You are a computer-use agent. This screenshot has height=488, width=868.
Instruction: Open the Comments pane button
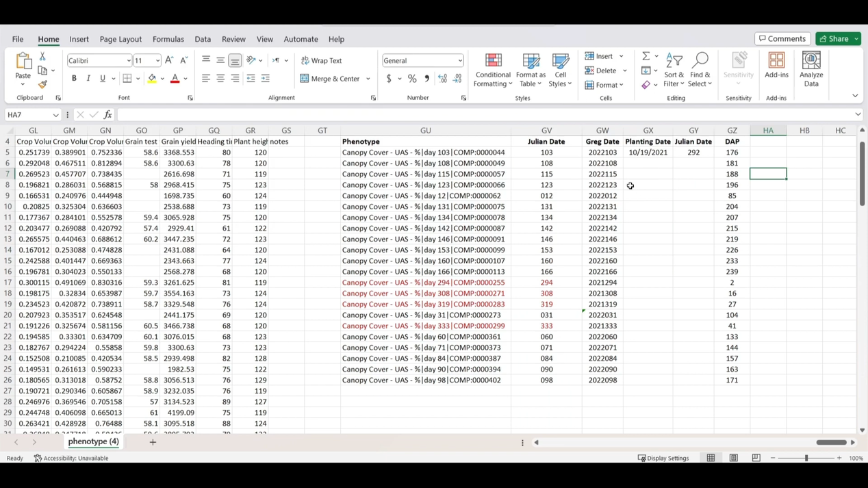[x=782, y=39]
